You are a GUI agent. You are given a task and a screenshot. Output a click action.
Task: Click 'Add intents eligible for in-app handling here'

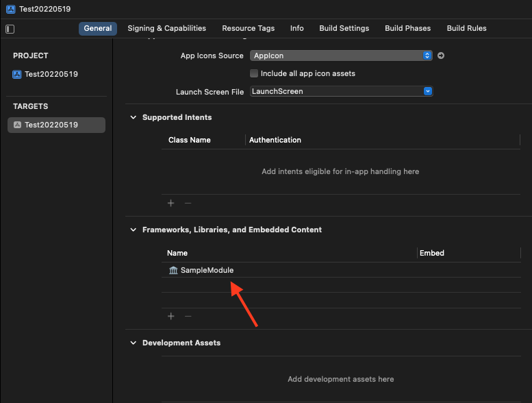point(340,171)
